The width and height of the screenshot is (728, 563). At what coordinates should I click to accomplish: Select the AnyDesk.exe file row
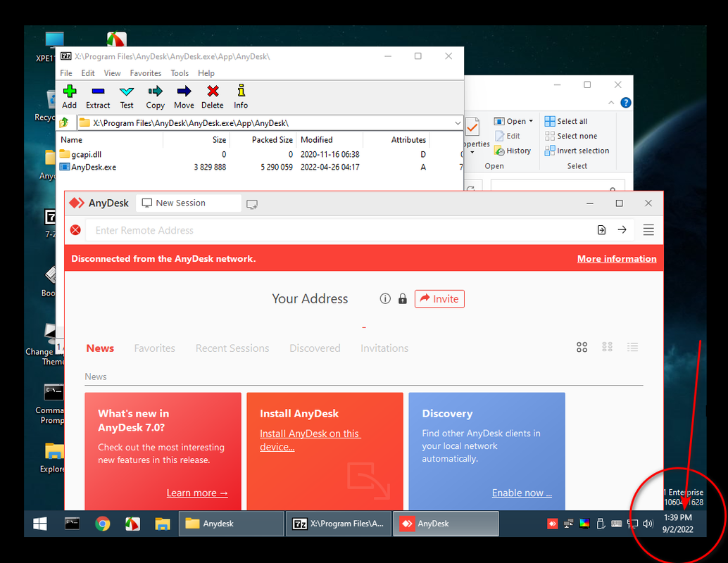(x=260, y=167)
